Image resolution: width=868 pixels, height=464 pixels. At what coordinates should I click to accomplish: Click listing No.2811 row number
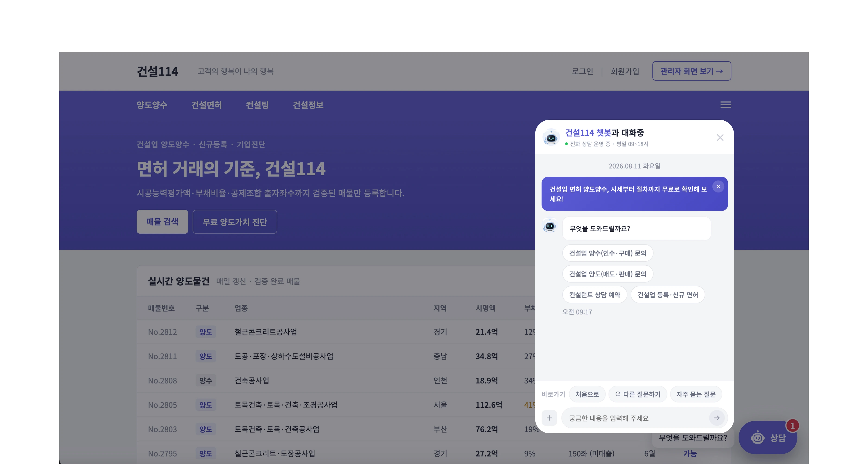[x=163, y=356]
